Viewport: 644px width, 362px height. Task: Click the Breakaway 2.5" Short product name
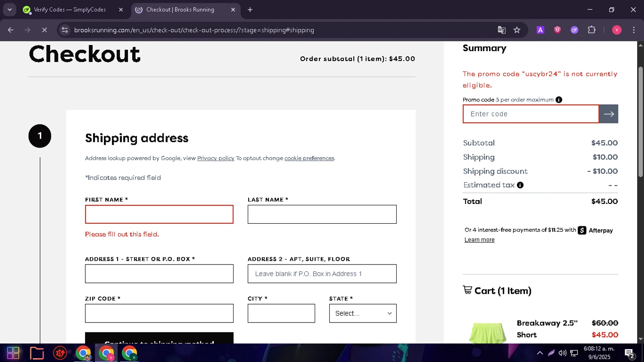tap(547, 329)
